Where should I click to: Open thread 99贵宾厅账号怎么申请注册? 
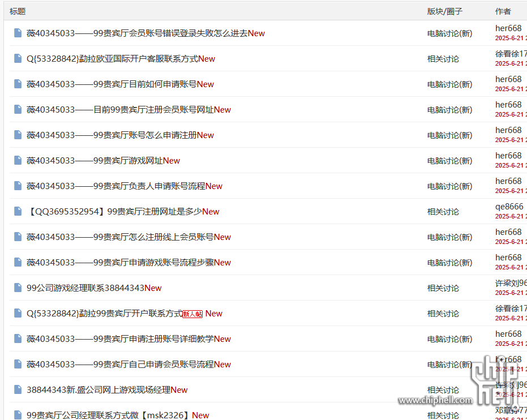click(112, 135)
